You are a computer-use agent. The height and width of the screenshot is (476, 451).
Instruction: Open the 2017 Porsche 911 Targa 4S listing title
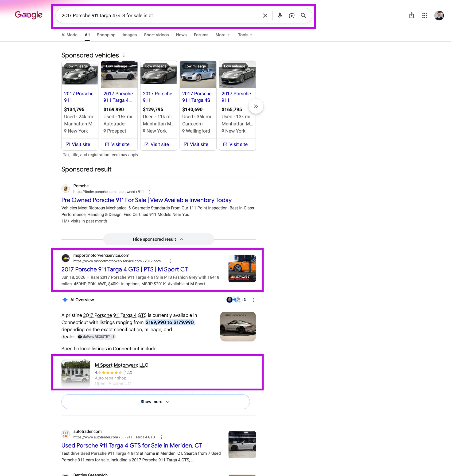point(197,97)
